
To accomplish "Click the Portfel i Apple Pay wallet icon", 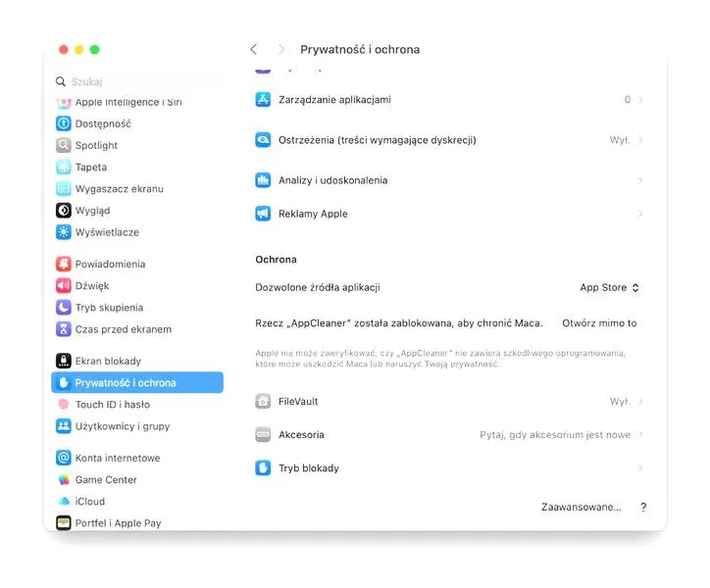I will coord(64,522).
